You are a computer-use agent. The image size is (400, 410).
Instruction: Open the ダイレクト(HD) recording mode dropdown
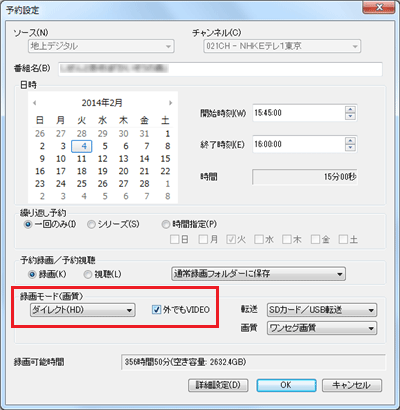tap(82, 310)
